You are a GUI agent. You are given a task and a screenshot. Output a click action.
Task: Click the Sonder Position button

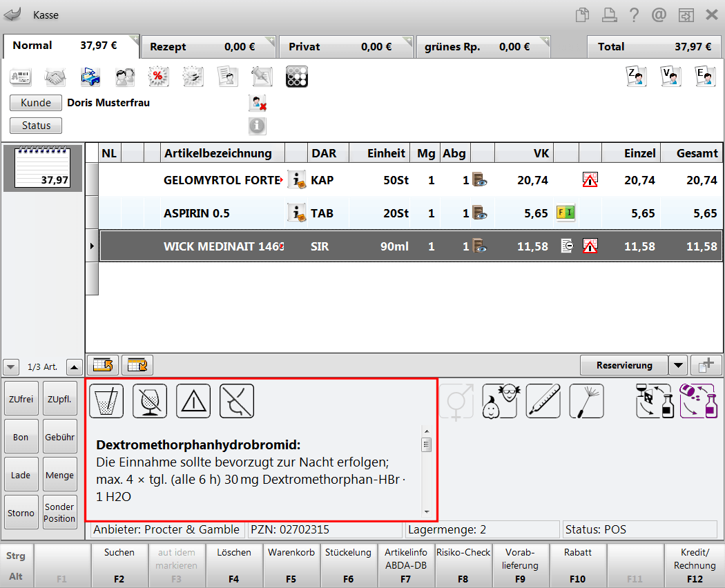pyautogui.click(x=59, y=512)
